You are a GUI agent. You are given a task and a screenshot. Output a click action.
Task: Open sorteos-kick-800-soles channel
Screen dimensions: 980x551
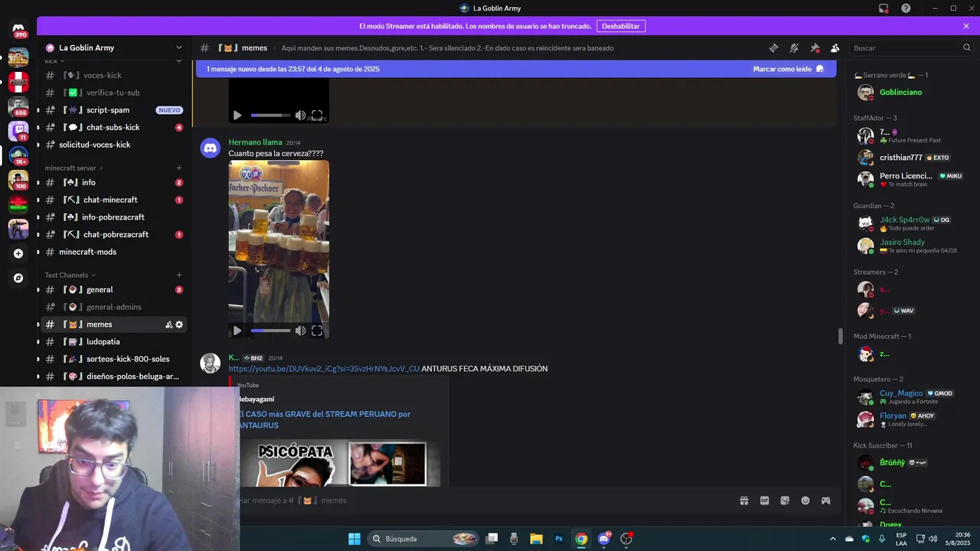click(114, 359)
